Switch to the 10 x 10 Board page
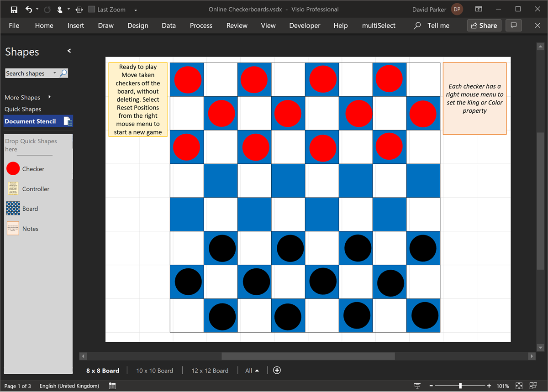548x392 pixels. pos(155,370)
